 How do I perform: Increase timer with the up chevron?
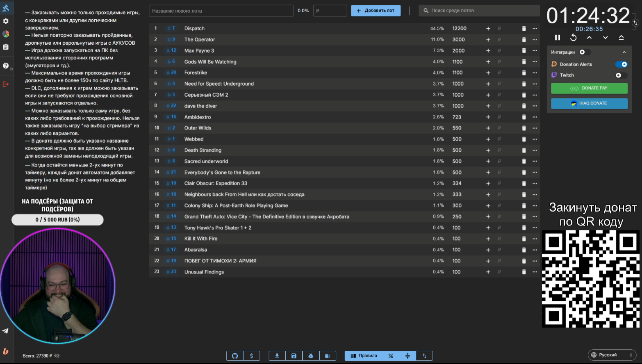click(589, 38)
